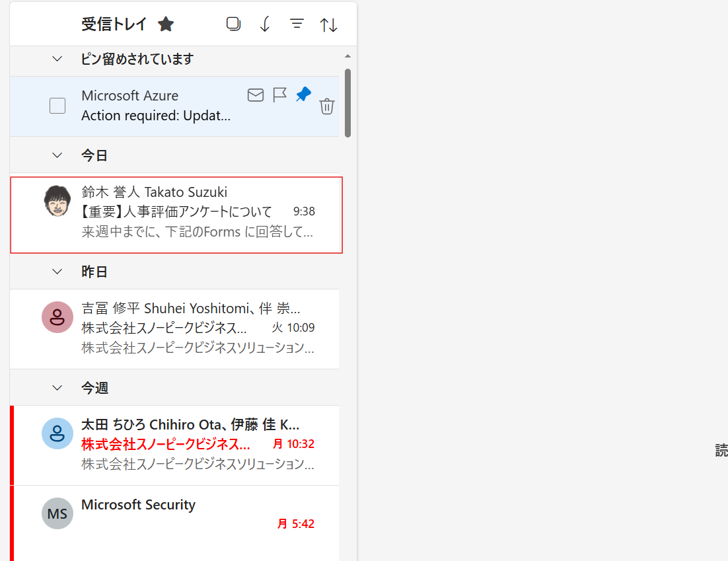Viewport: 728px width, 561px height.
Task: Click the select-all messages icon in header
Action: point(233,24)
